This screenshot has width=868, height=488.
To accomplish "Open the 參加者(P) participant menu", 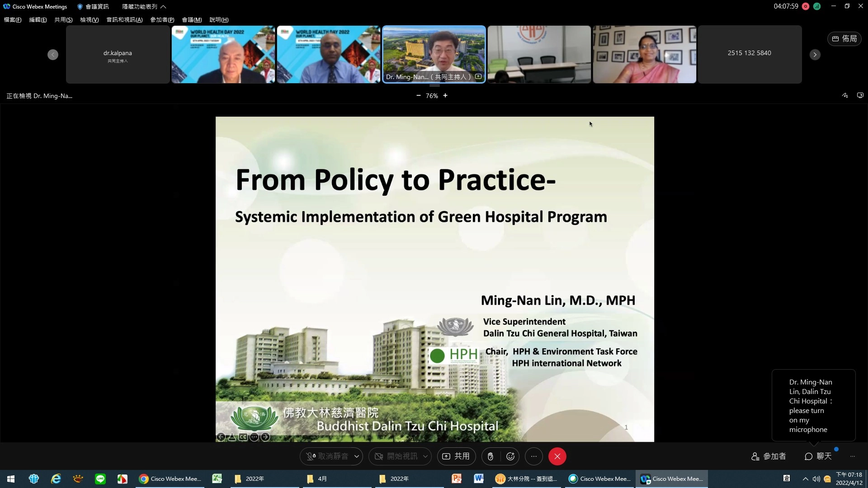I will 162,20.
